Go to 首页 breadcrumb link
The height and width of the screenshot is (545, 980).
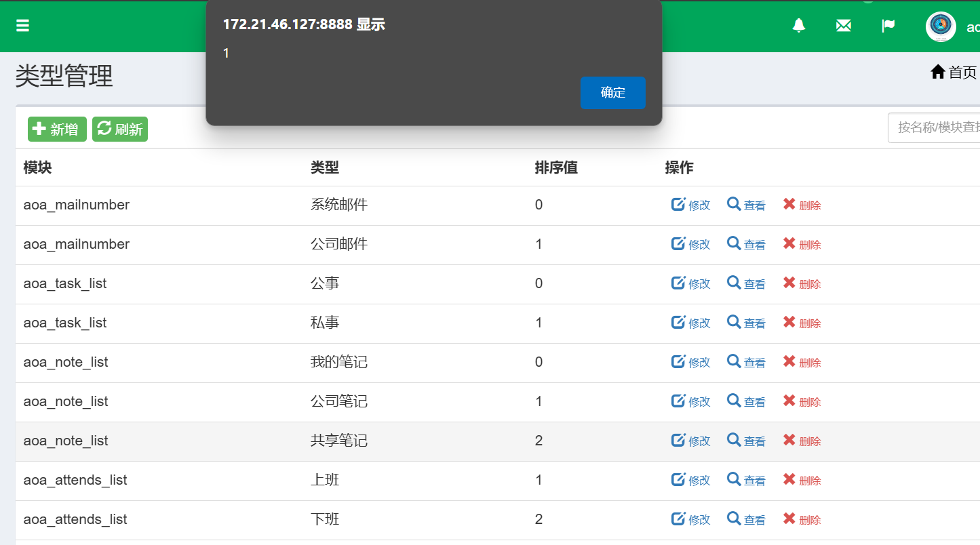(x=954, y=72)
